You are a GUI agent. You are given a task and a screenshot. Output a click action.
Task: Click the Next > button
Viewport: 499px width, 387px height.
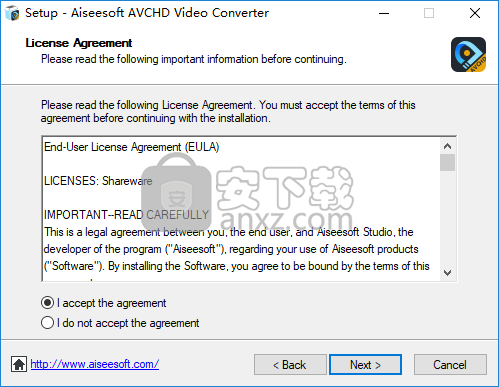(x=365, y=365)
